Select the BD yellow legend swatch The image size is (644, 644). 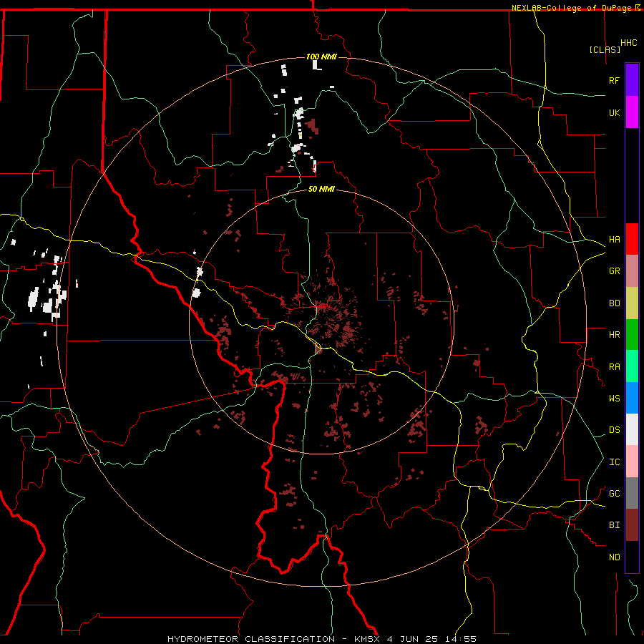tap(632, 303)
